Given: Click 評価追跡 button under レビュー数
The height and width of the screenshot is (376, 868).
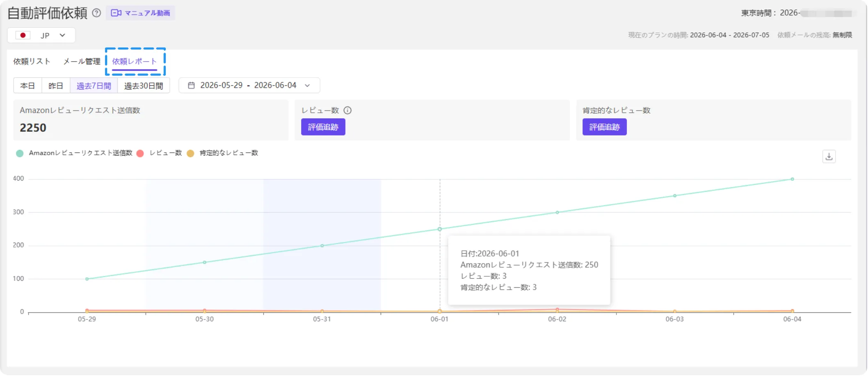Looking at the screenshot, I should pyautogui.click(x=323, y=127).
